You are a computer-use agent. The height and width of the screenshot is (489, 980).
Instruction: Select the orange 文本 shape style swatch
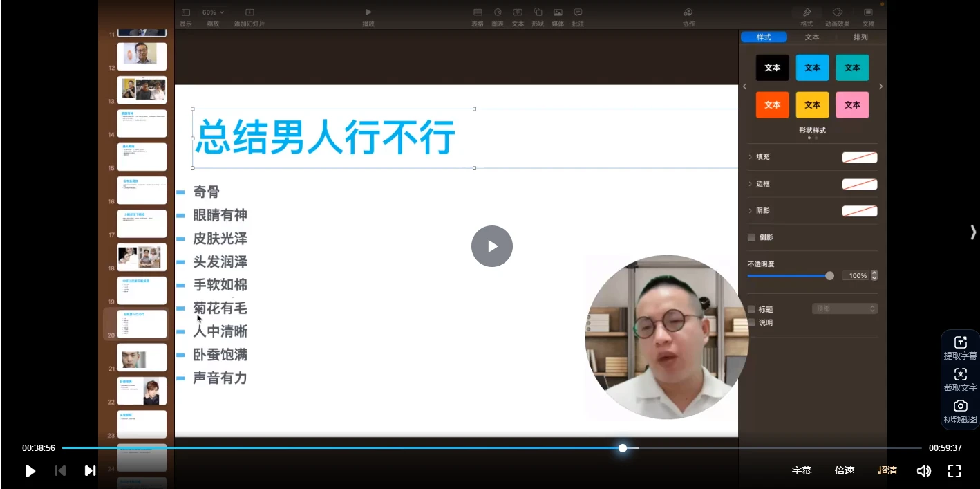(x=772, y=105)
